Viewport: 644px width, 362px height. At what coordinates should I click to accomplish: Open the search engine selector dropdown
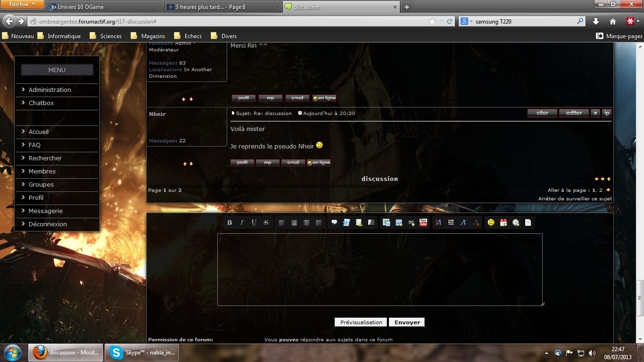[467, 21]
